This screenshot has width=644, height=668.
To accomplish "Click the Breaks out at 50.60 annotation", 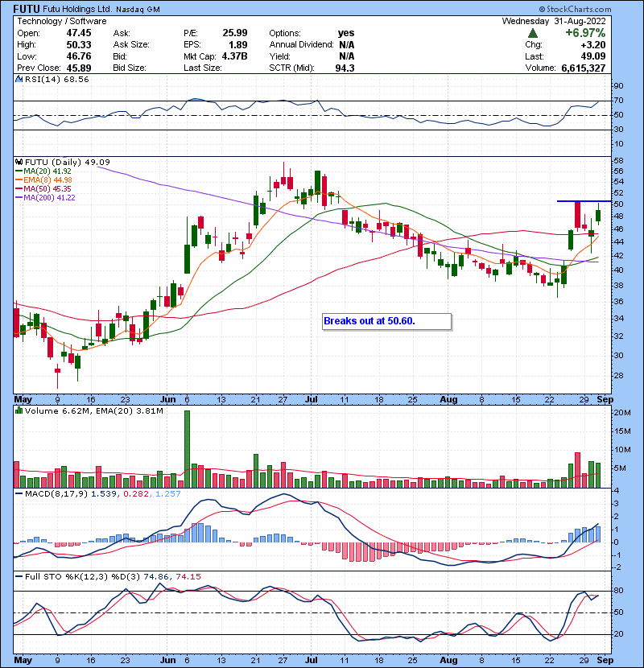I will coord(386,321).
